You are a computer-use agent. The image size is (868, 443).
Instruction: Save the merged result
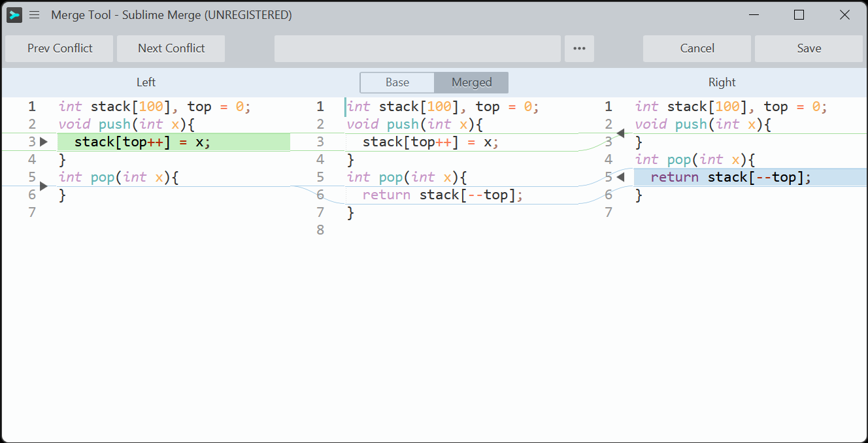(809, 48)
